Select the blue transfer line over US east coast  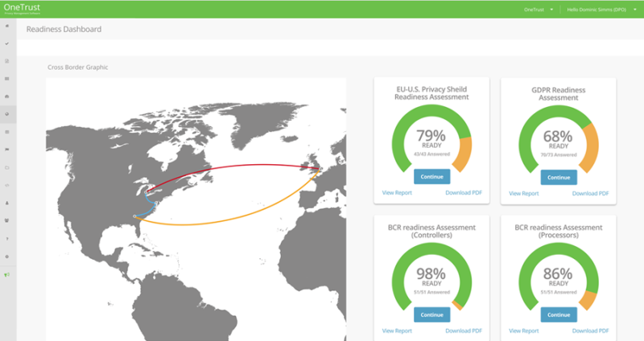153,202
